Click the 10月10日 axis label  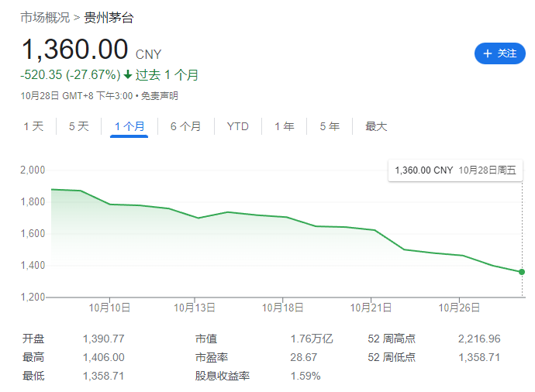click(109, 308)
